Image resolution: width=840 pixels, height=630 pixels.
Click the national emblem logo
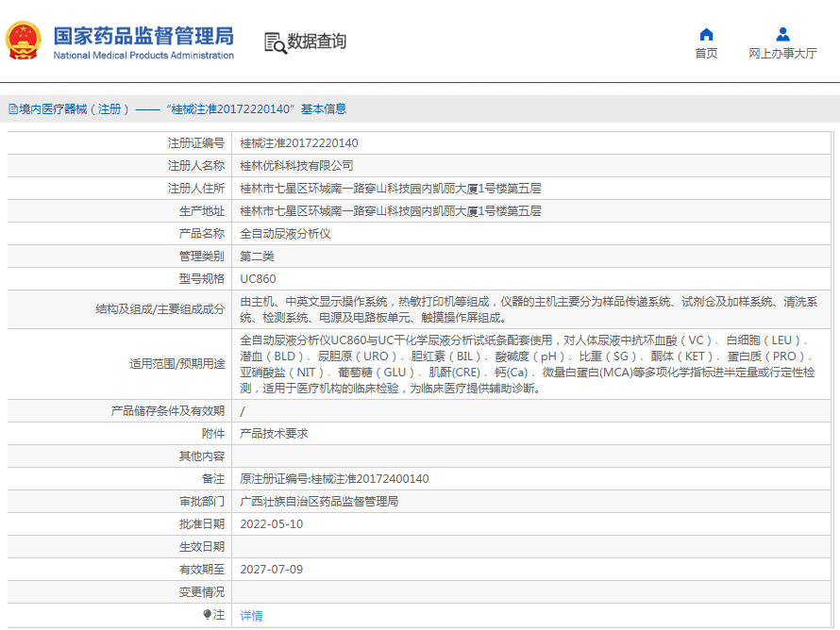click(25, 42)
